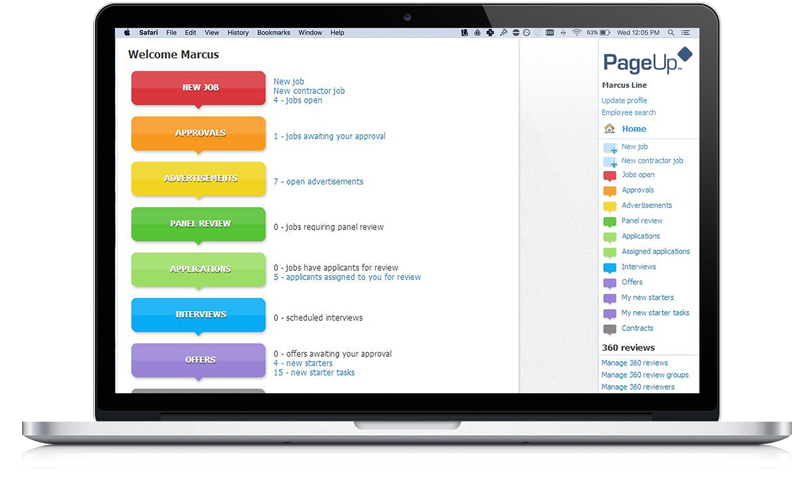Screen dimensions: 812x480
Task: Click the Assigned applications icon in sidebar
Action: point(610,253)
